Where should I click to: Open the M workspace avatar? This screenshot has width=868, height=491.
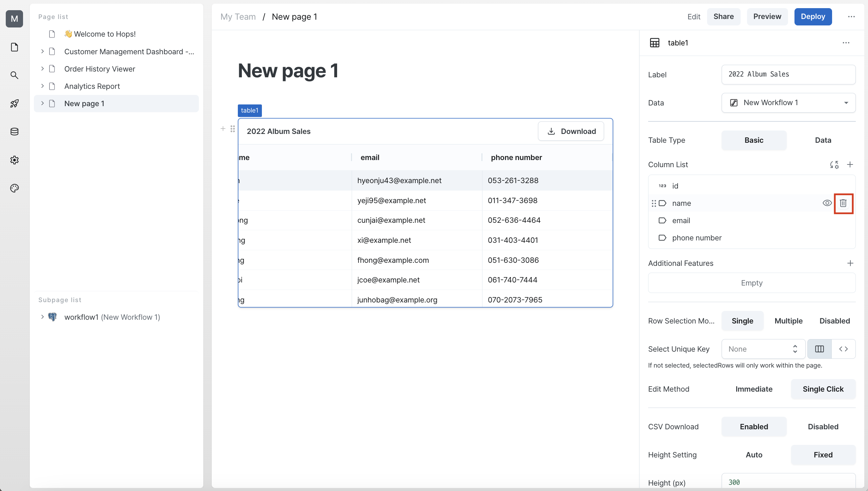[14, 18]
